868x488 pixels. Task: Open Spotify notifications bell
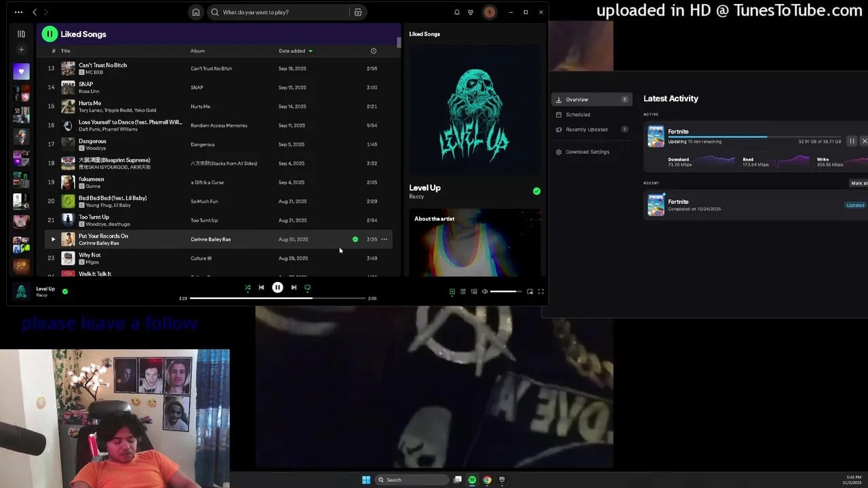click(456, 12)
